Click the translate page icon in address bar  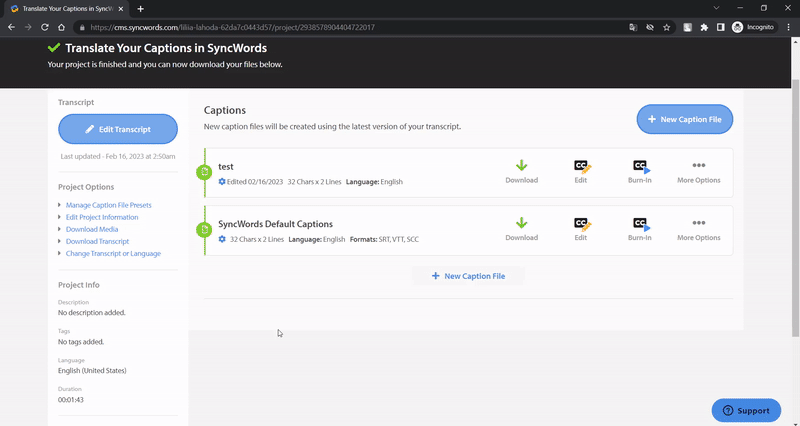(633, 28)
